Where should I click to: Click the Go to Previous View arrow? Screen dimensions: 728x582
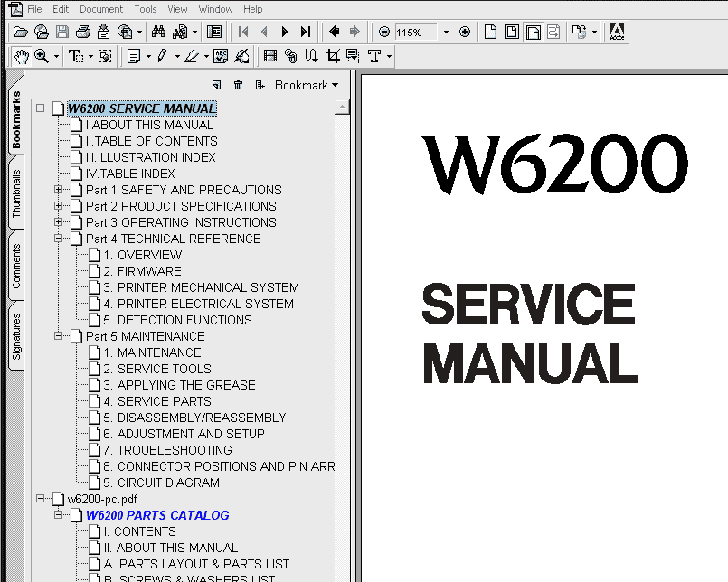(334, 32)
